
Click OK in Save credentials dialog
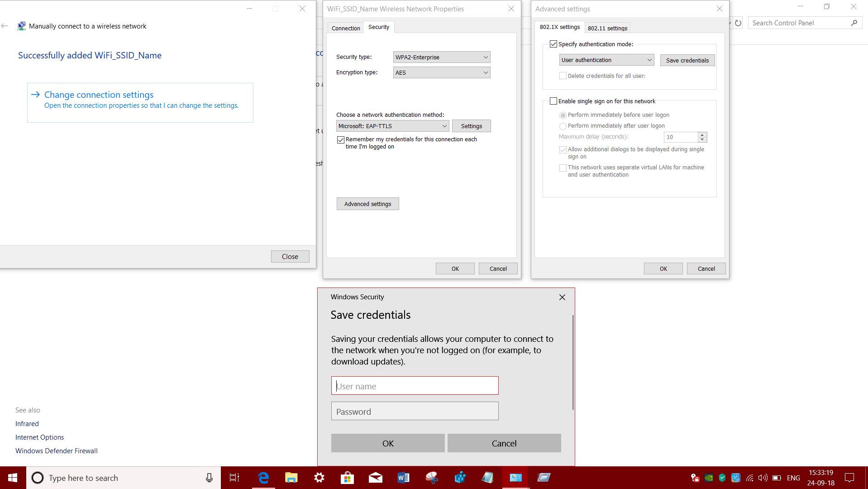click(x=388, y=443)
